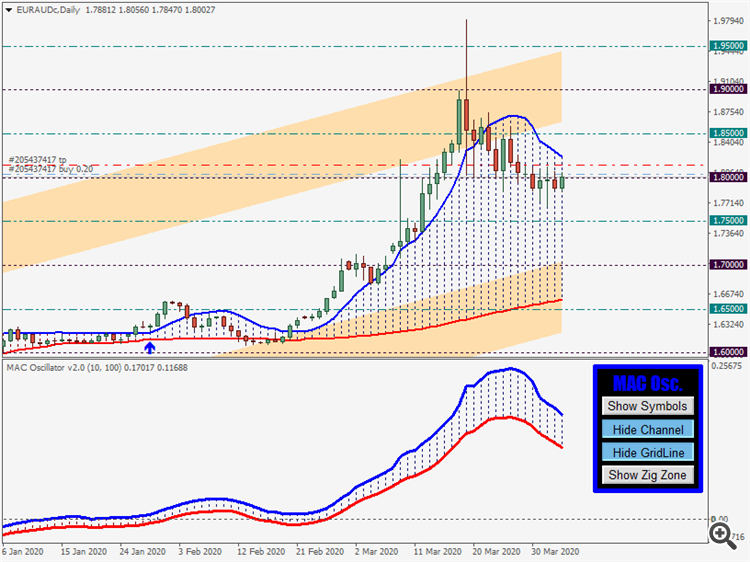Click the 2 Mar 2020 date label
The width and height of the screenshot is (750, 562).
pyautogui.click(x=377, y=552)
